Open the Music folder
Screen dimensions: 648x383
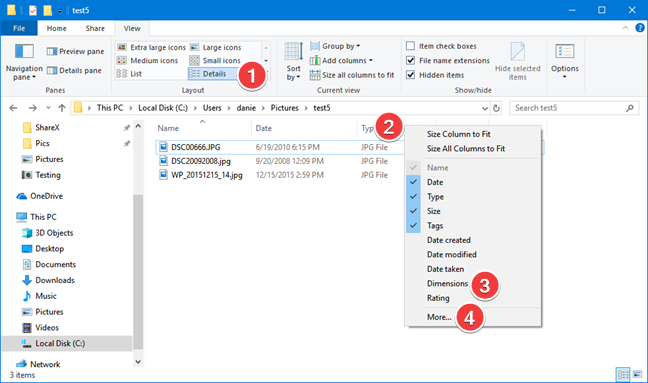pyautogui.click(x=39, y=296)
